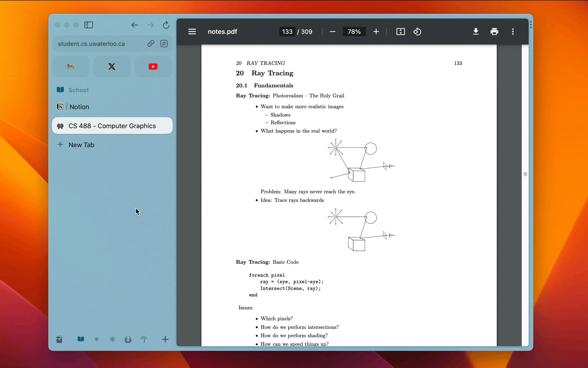The width and height of the screenshot is (588, 368).
Task: Click the sidebar toggle icon
Action: pyautogui.click(x=88, y=25)
